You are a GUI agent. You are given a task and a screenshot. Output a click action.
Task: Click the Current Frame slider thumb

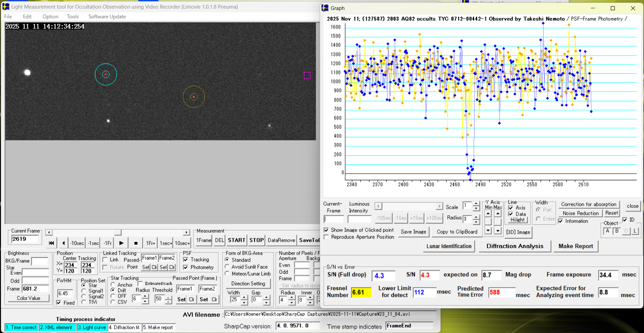pyautogui.click(x=118, y=232)
